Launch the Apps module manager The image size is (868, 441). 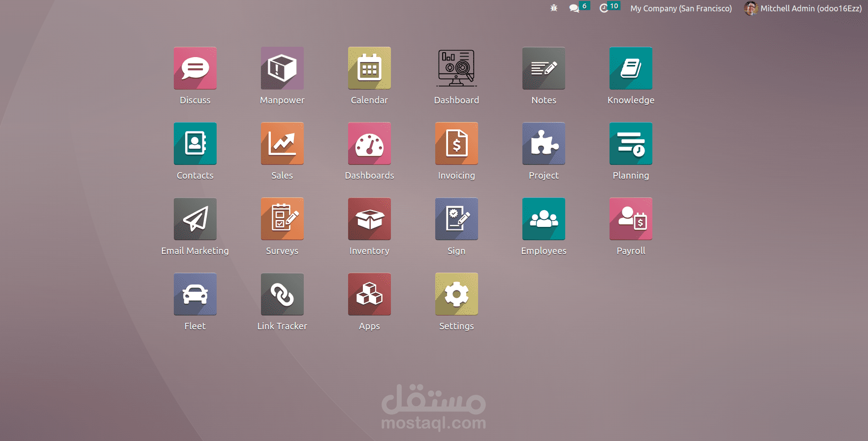point(369,294)
